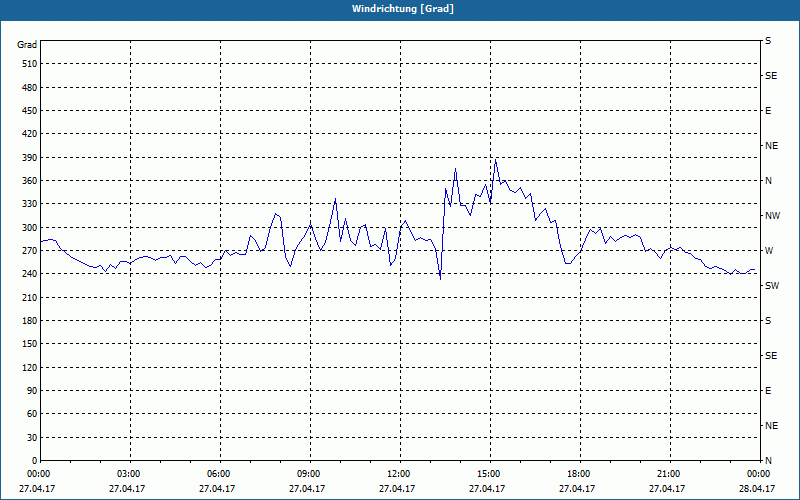
Task: Select the 06:00 time axis label
Action: (x=219, y=474)
